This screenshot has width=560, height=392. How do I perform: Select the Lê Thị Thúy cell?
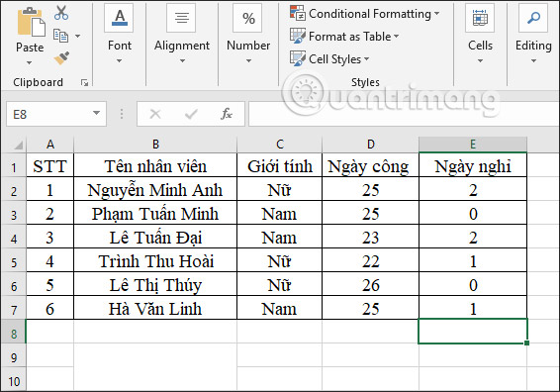click(x=155, y=285)
